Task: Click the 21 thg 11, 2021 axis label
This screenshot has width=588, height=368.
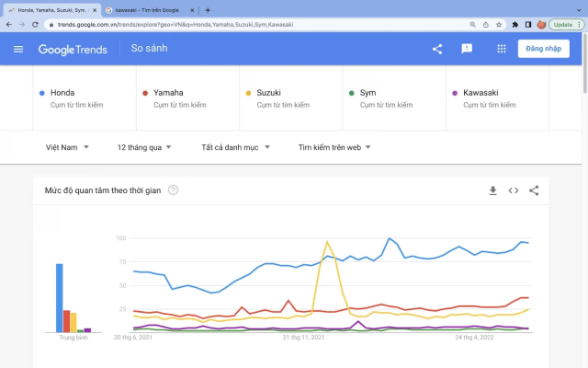Action: click(x=303, y=338)
